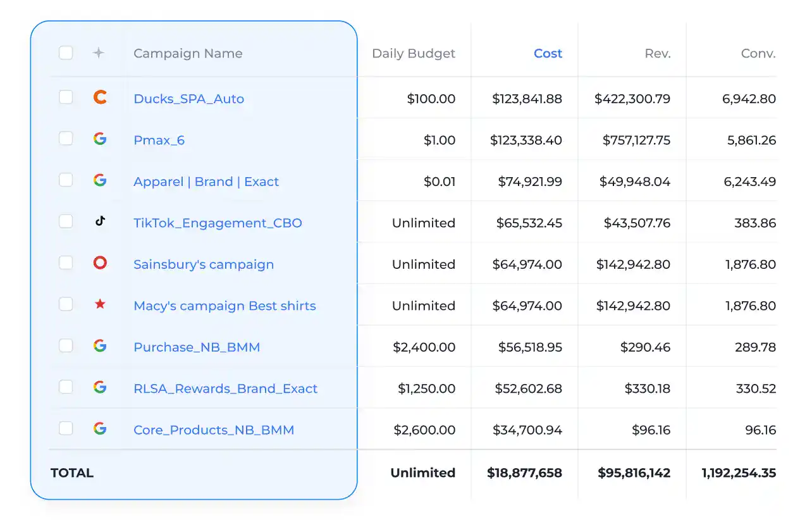Check the box for Ducks_SPA_Auto
812x520 pixels.
tap(66, 97)
